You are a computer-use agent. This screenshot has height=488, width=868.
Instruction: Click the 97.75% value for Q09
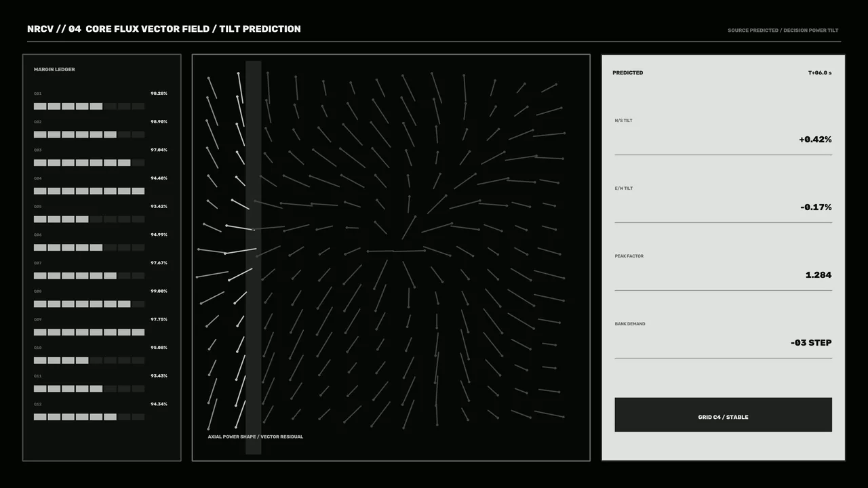[x=159, y=319]
